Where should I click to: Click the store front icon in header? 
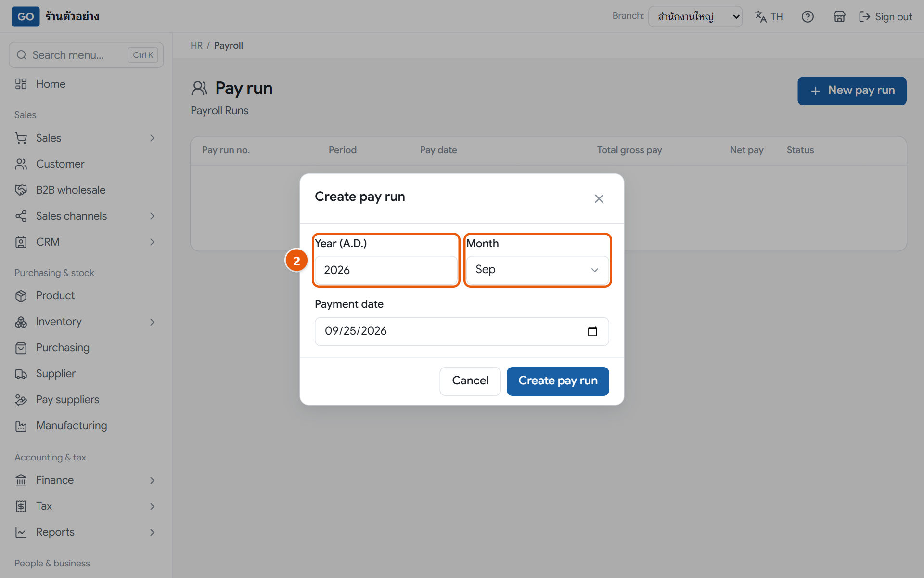point(839,16)
